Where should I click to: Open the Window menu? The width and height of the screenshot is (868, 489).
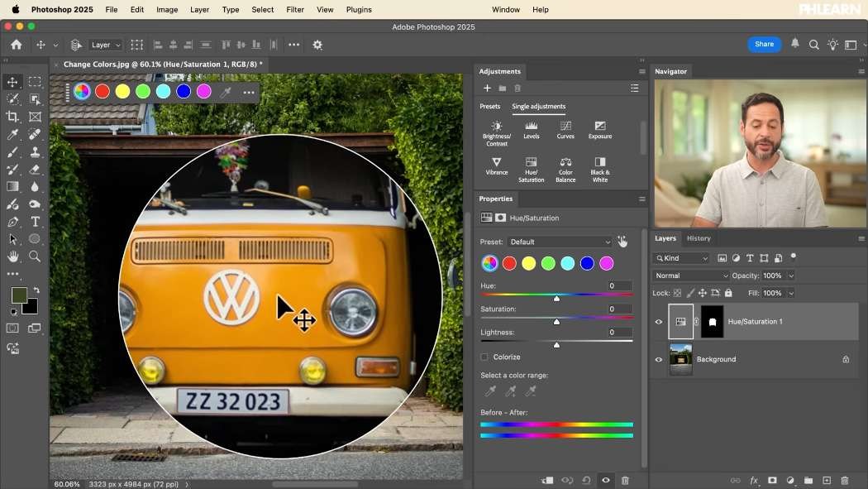point(505,9)
